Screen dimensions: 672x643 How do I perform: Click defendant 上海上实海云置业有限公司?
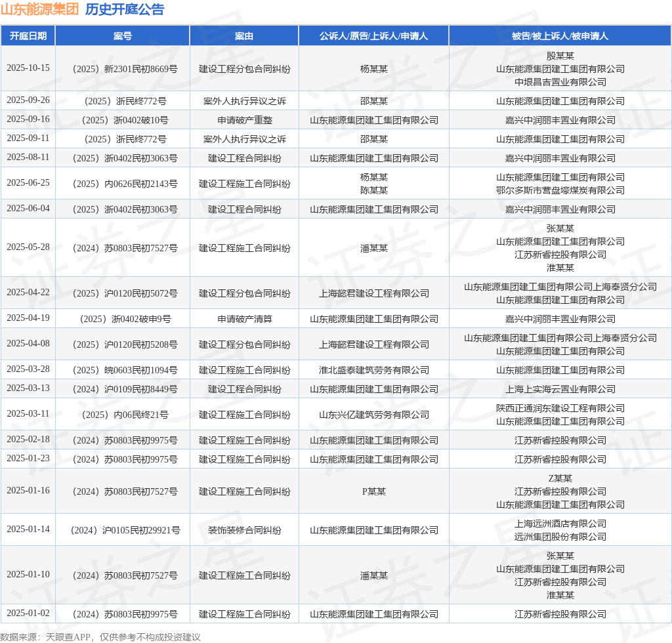560,389
